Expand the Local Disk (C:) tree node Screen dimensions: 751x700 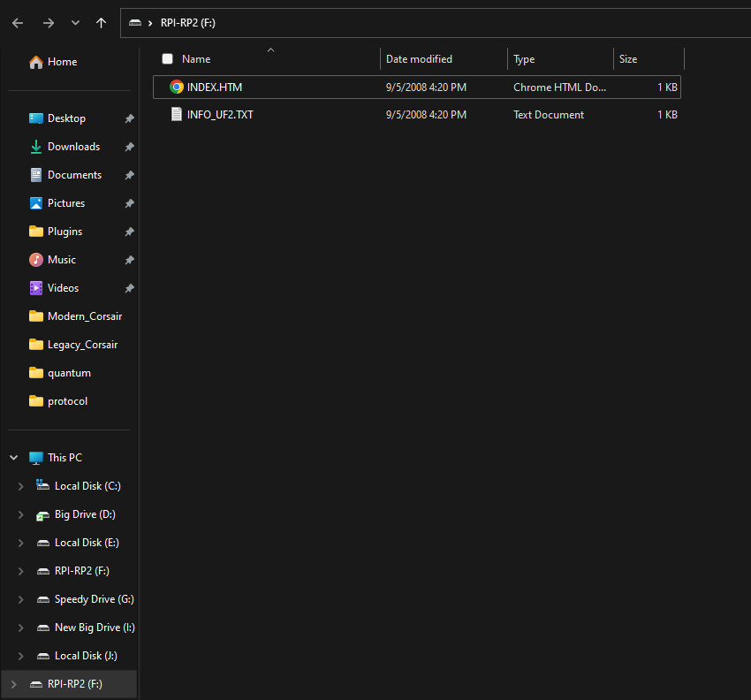point(21,486)
